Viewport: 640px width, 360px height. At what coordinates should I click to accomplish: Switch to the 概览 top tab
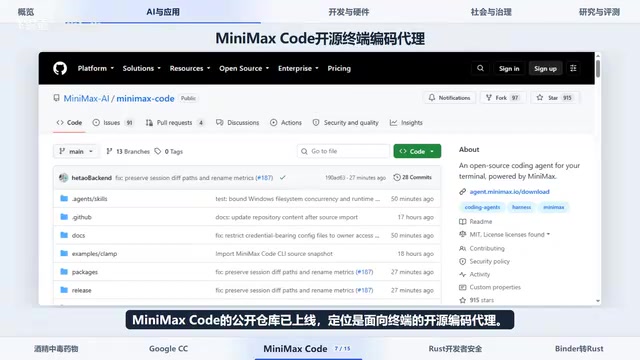26,12
